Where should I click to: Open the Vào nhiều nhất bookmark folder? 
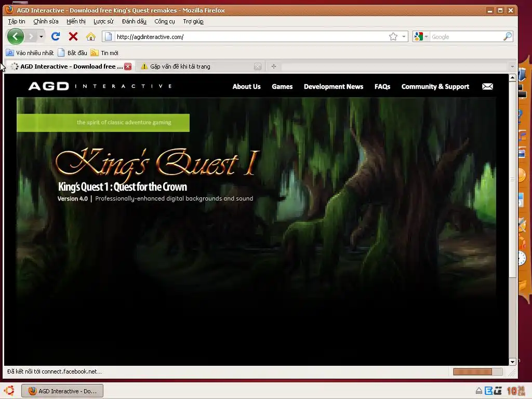[30, 53]
